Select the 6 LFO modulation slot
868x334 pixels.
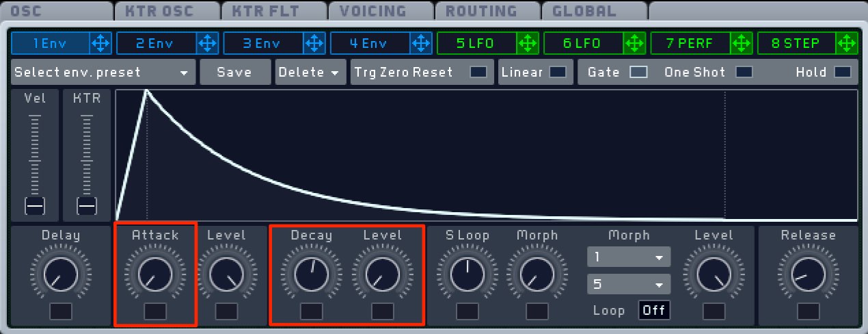point(584,44)
